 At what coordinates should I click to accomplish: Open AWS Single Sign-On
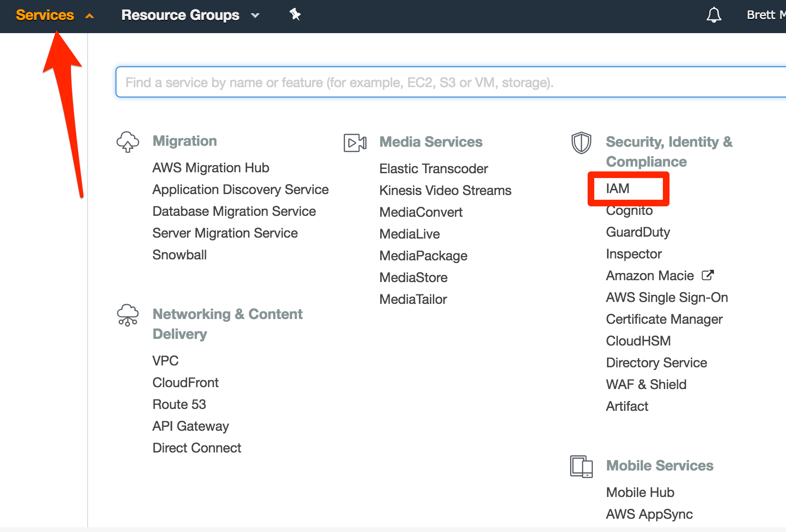point(667,297)
